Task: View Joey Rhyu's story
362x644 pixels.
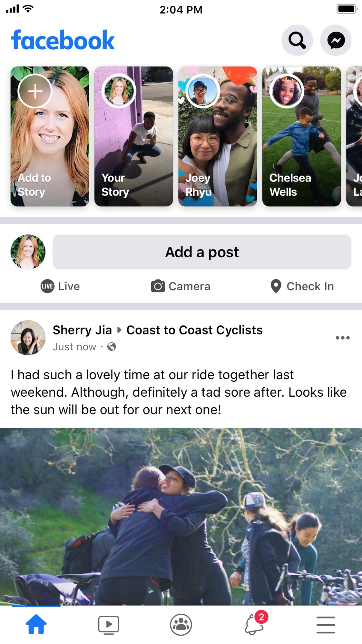Action: click(x=218, y=136)
